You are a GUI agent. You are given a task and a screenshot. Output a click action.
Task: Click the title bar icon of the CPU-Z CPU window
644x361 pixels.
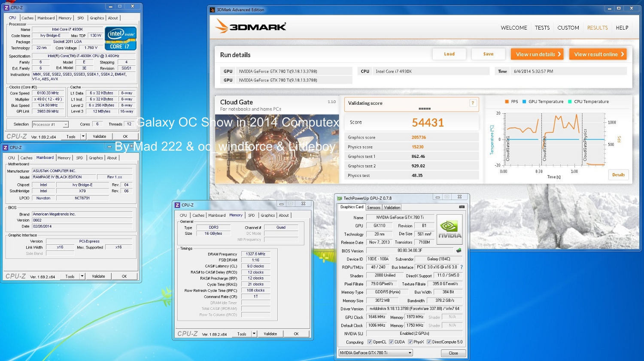point(6,7)
